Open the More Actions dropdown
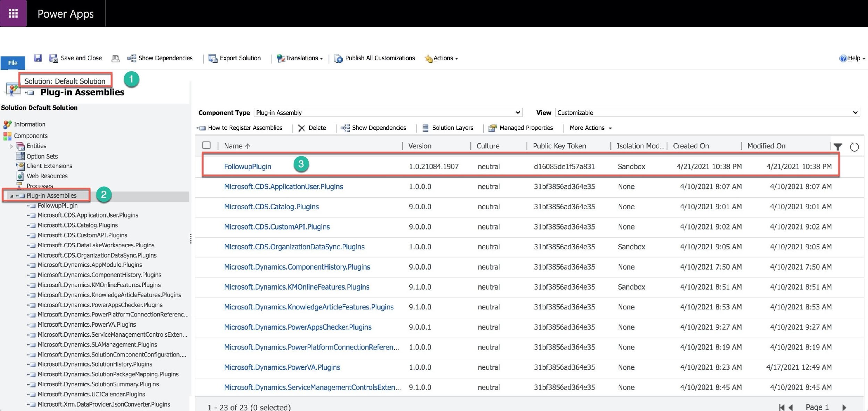The height and width of the screenshot is (411, 868). click(591, 128)
